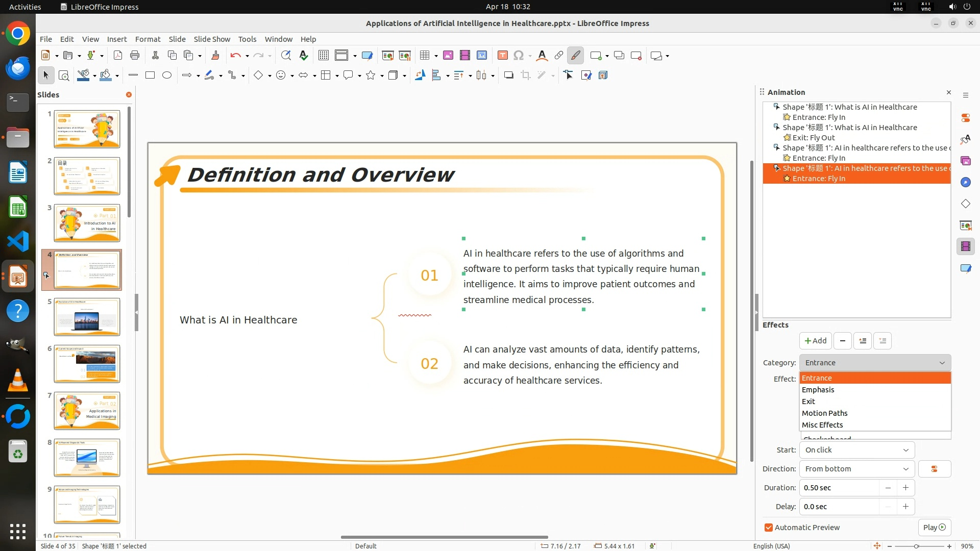980x551 pixels.
Task: Click the zoom slider in status bar
Action: pyautogui.click(x=916, y=546)
